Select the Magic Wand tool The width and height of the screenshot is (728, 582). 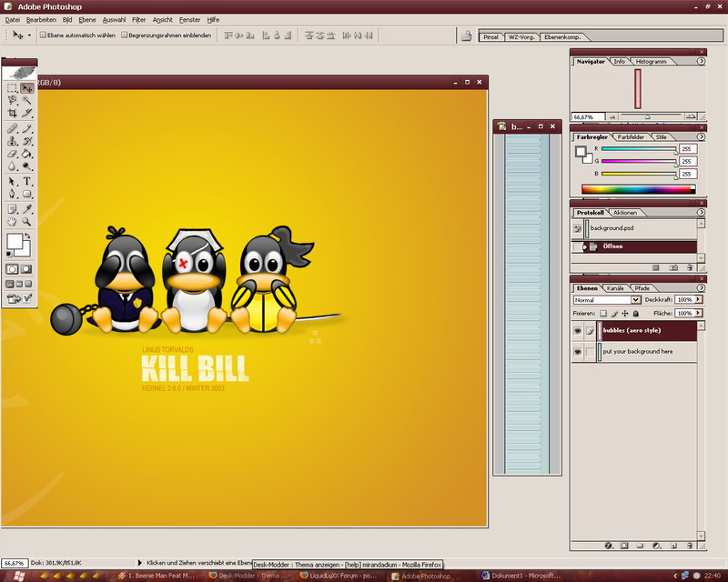tap(27, 100)
